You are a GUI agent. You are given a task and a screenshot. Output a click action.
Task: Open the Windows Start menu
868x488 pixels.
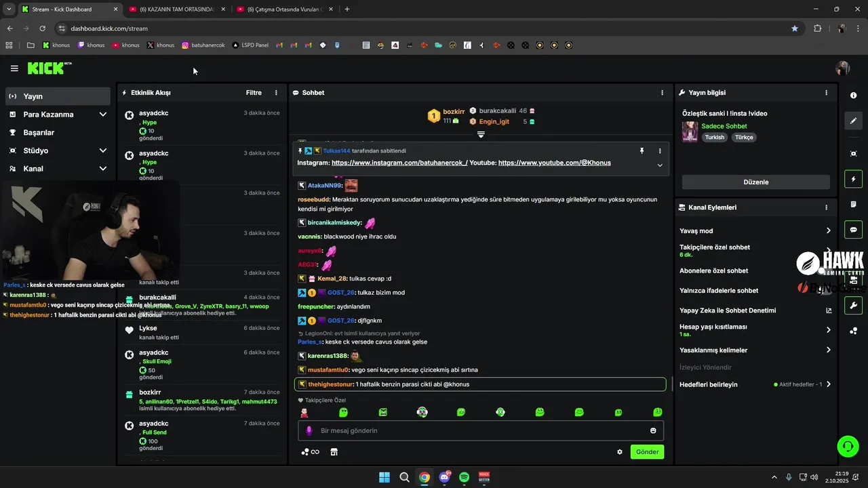(384, 477)
